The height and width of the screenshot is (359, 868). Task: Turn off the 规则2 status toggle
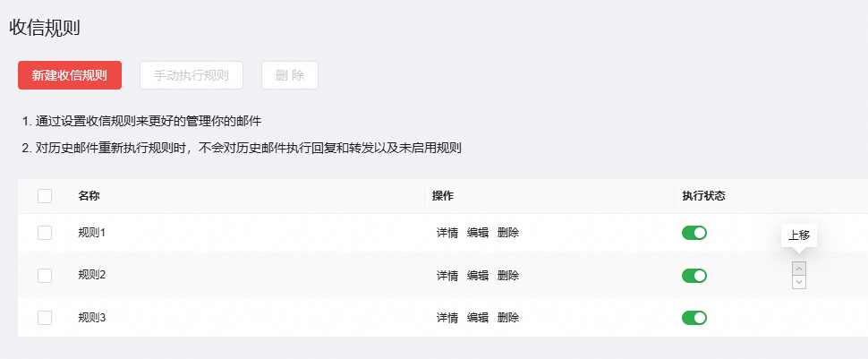(694, 275)
